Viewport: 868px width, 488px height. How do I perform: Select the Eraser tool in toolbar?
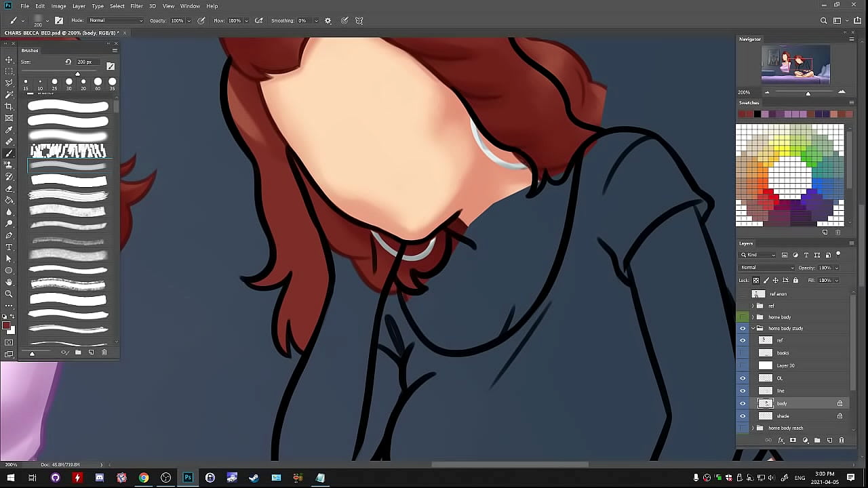(x=9, y=188)
